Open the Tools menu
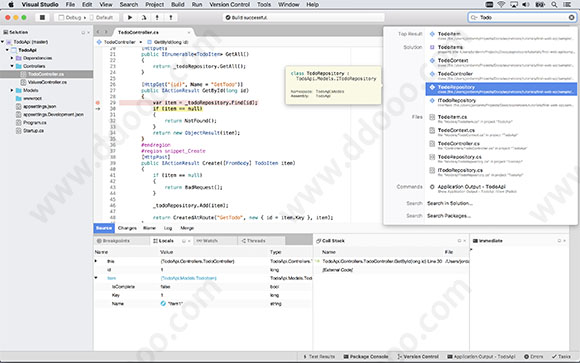 [264, 4]
